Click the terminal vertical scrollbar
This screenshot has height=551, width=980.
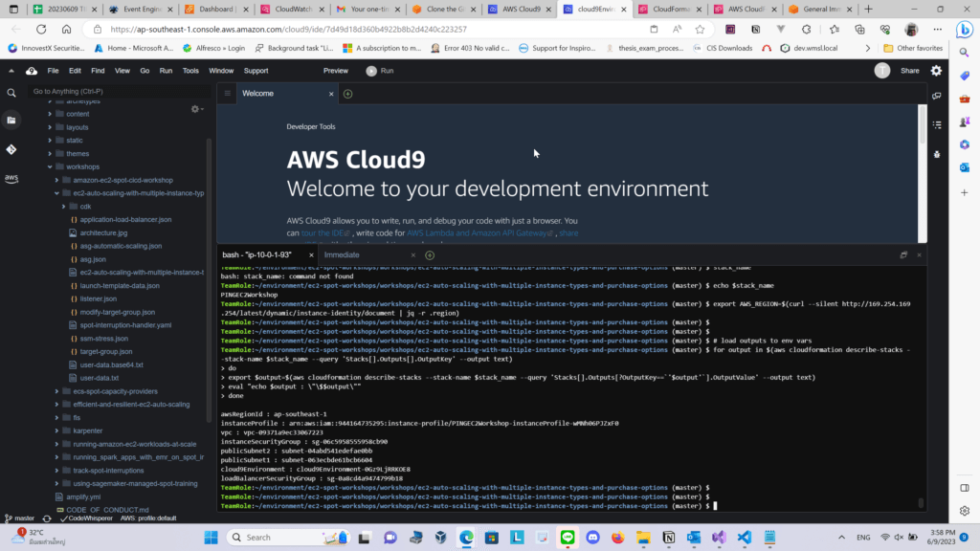click(922, 502)
